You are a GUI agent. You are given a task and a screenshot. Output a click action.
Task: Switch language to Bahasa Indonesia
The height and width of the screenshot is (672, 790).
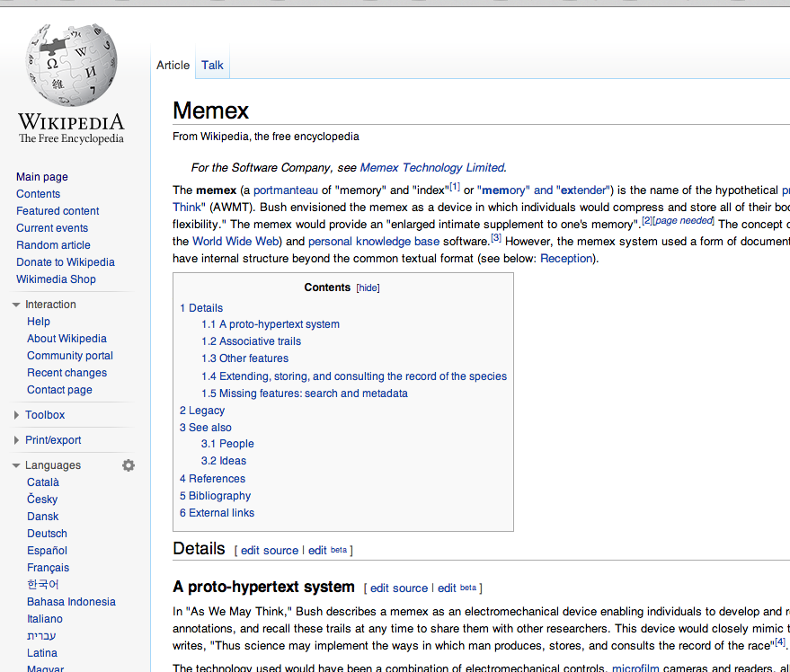click(71, 602)
